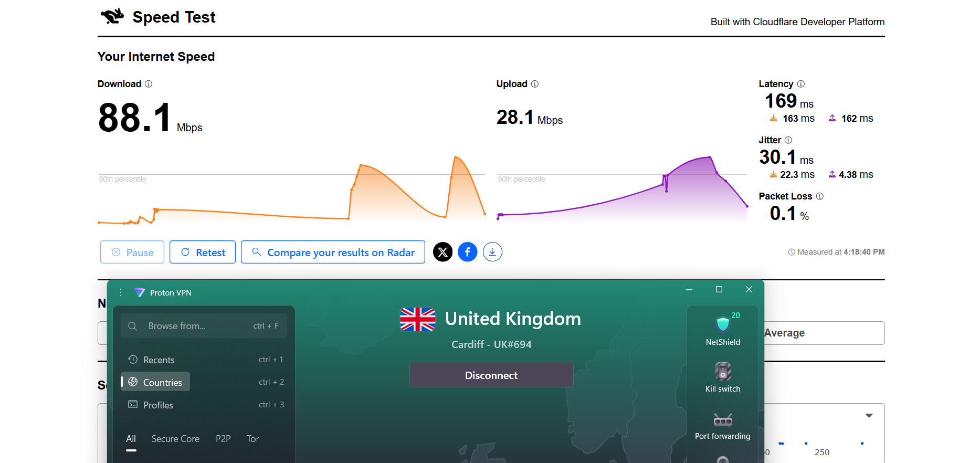Open the Latency info icon

tap(801, 84)
